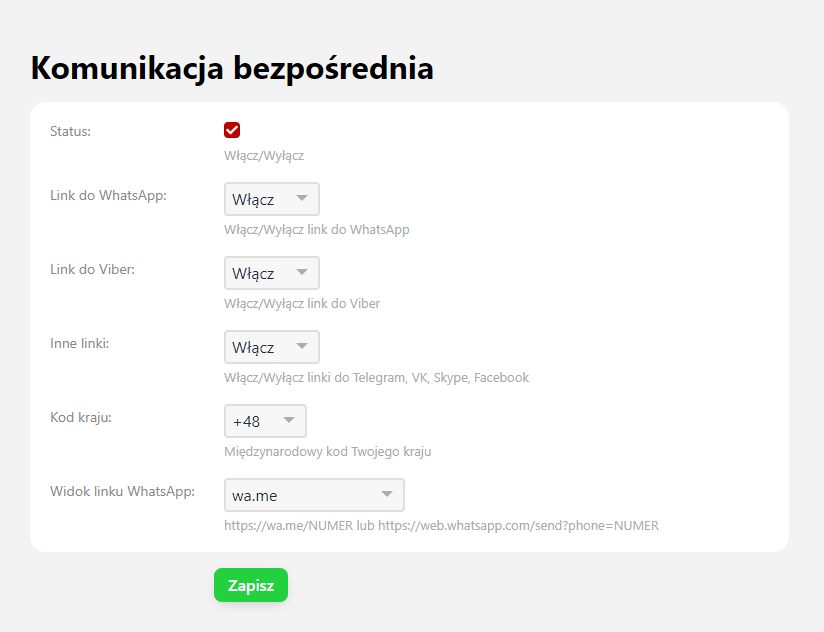Click the arrow icon on the wa.me dropdown
Viewport: 824px width, 632px height.
(387, 495)
